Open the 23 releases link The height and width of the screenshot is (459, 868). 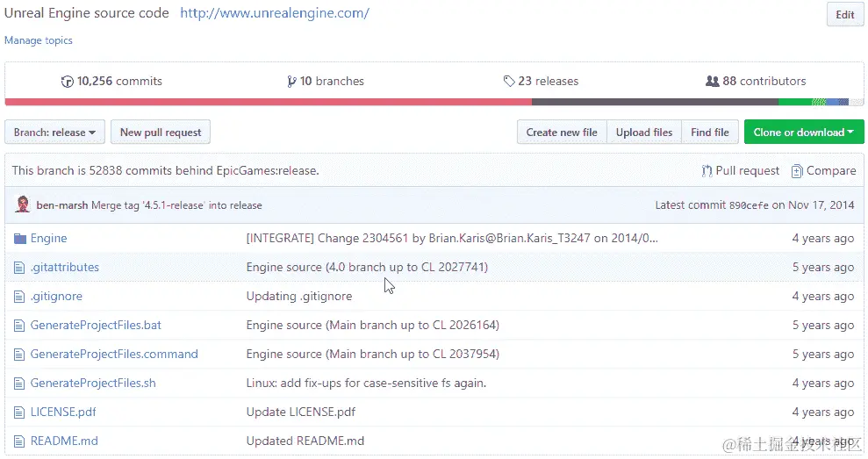(541, 82)
